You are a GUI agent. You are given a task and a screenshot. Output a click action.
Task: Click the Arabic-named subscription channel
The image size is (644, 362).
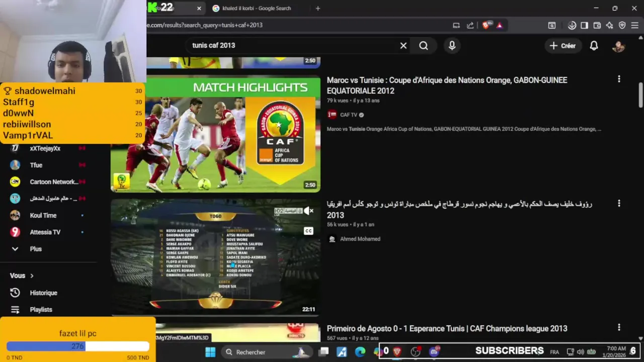pyautogui.click(x=53, y=199)
